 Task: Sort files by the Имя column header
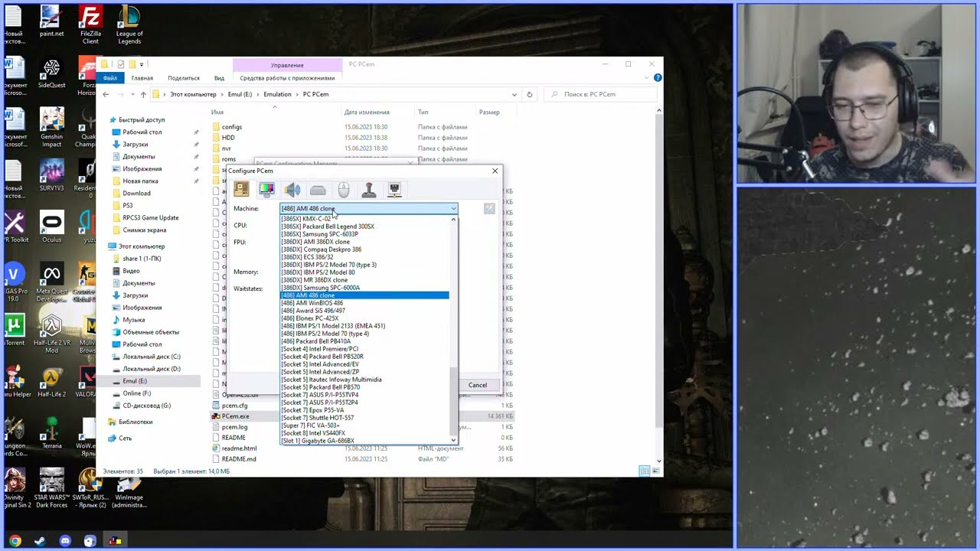pos(217,112)
